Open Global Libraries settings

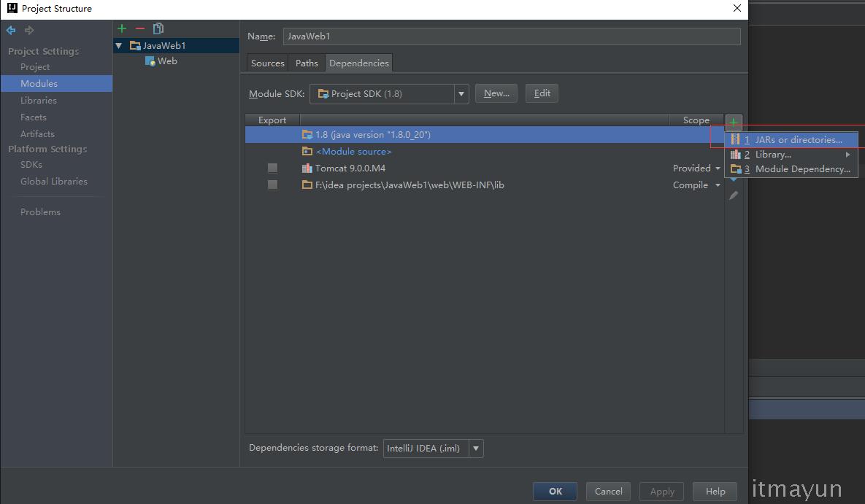click(53, 182)
